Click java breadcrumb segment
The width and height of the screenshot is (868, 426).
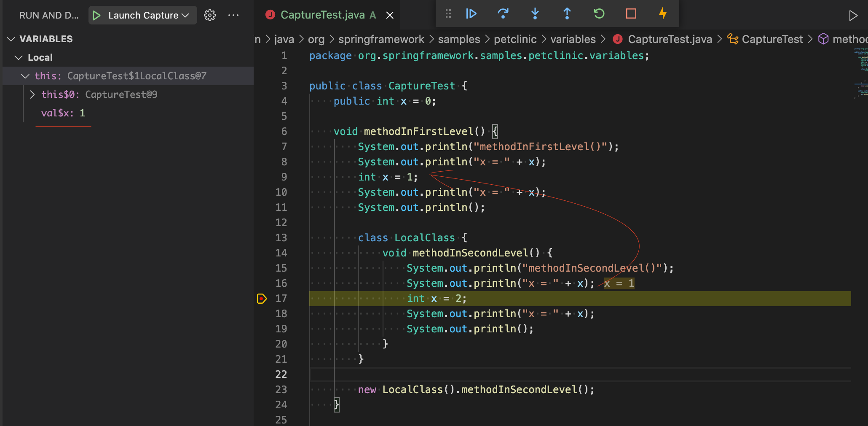[284, 39]
